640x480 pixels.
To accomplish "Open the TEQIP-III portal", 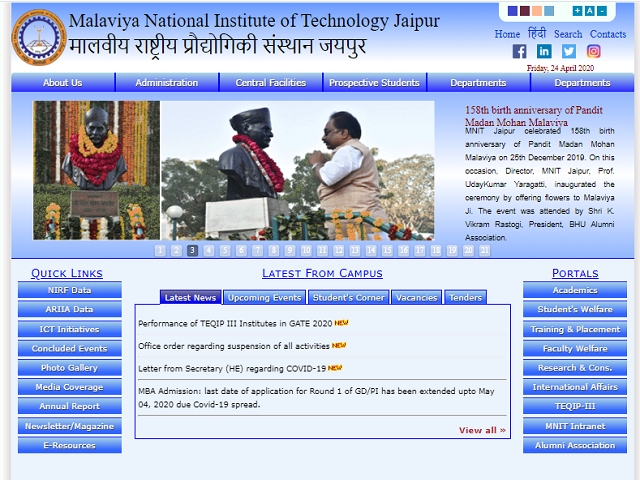I will click(x=575, y=406).
